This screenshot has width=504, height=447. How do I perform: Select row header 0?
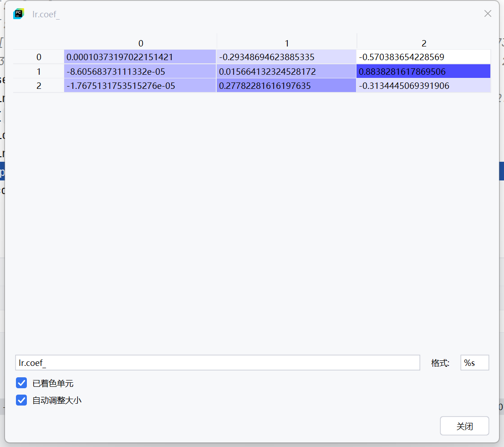click(x=39, y=57)
